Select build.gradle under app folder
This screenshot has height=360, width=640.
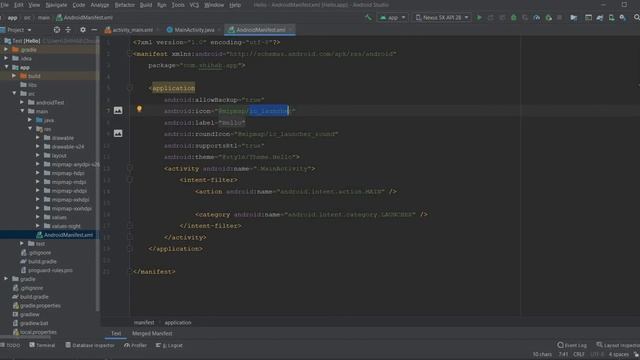coord(39,261)
